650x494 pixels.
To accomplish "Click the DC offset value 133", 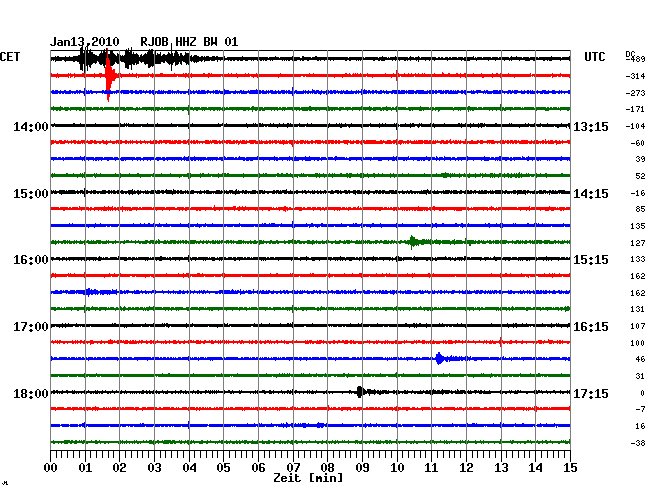I will pyautogui.click(x=638, y=259).
